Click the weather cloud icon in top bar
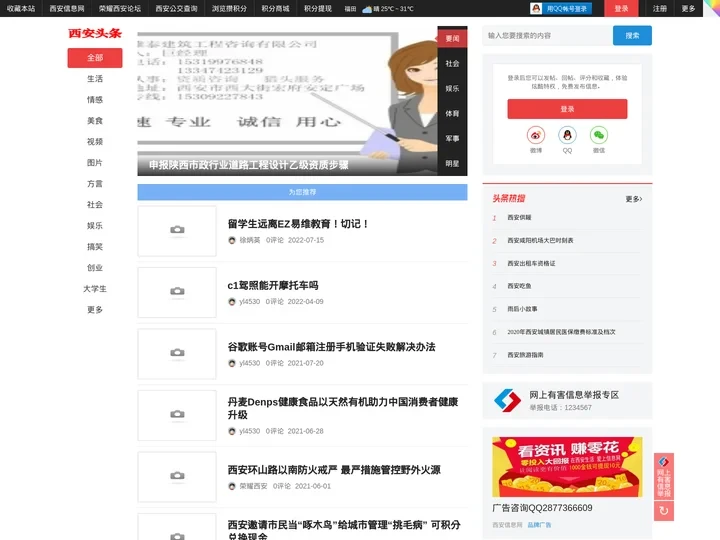This screenshot has height=540, width=720. 367,9
